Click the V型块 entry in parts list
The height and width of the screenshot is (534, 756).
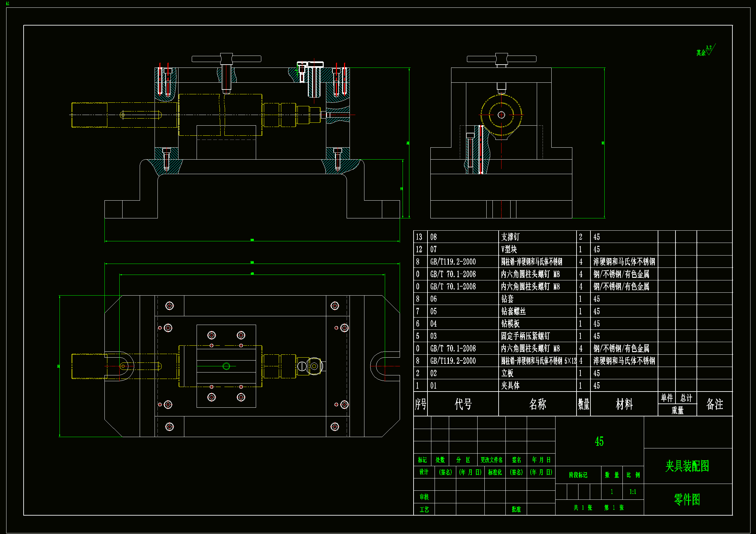click(x=509, y=249)
